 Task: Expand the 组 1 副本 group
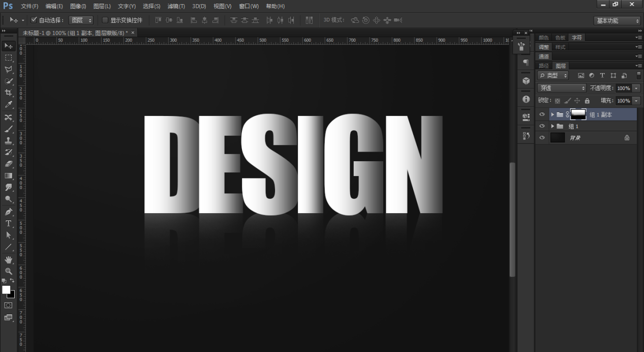[x=553, y=114]
